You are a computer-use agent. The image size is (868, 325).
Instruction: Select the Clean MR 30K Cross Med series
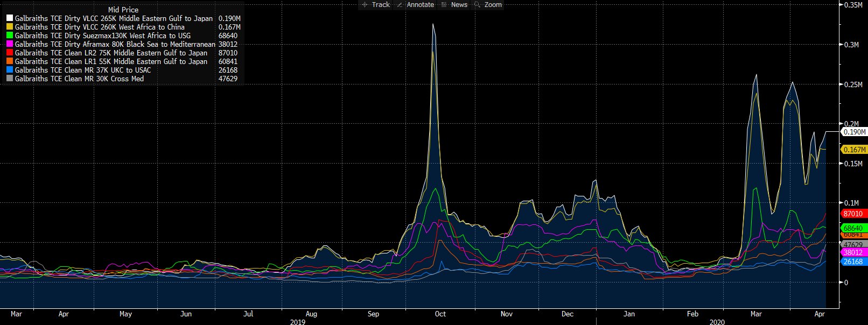pyautogui.click(x=79, y=79)
